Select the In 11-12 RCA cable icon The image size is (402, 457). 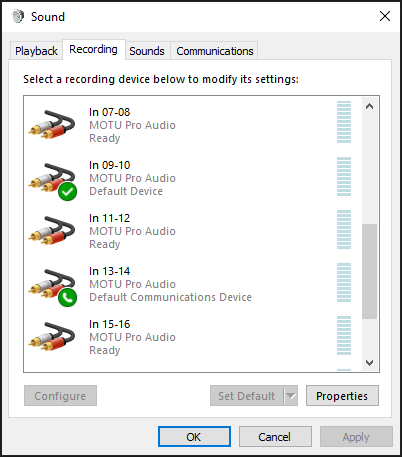point(52,231)
